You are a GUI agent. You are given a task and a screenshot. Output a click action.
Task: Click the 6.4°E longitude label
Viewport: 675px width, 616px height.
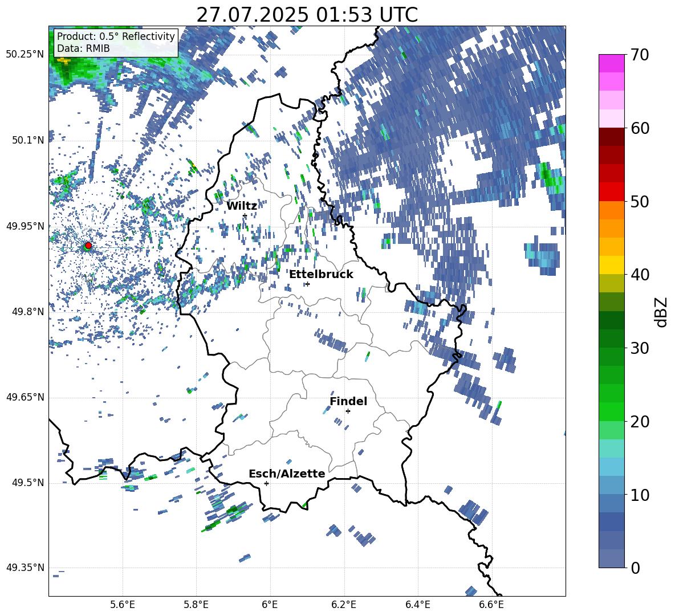(x=417, y=605)
